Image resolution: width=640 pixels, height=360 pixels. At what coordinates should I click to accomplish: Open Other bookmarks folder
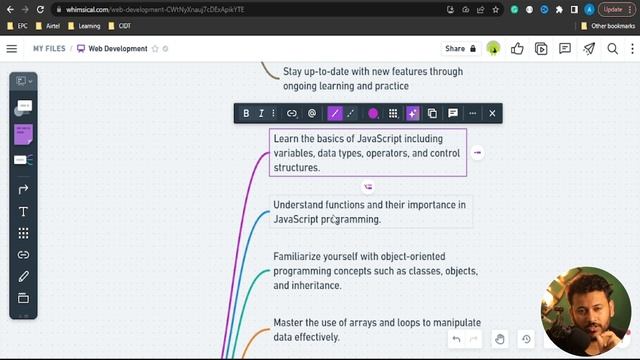(x=608, y=26)
